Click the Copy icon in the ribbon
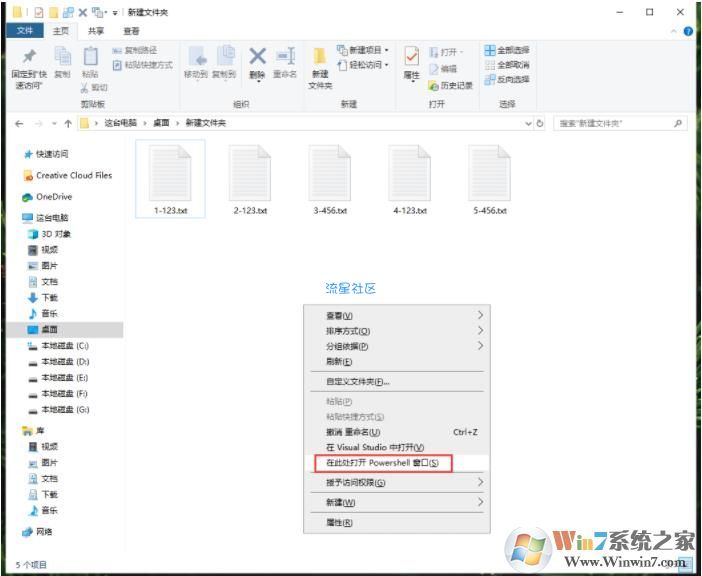702x576 pixels. 62,56
